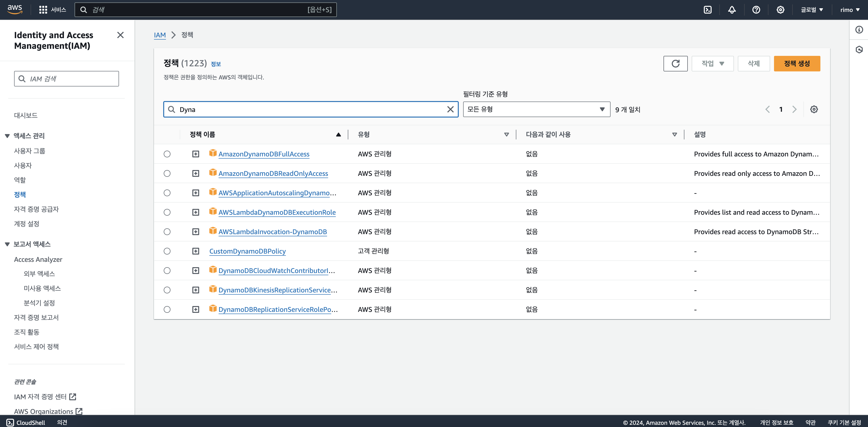868x427 pixels.
Task: Open 사용자 그룹 in sidebar
Action: (30, 151)
